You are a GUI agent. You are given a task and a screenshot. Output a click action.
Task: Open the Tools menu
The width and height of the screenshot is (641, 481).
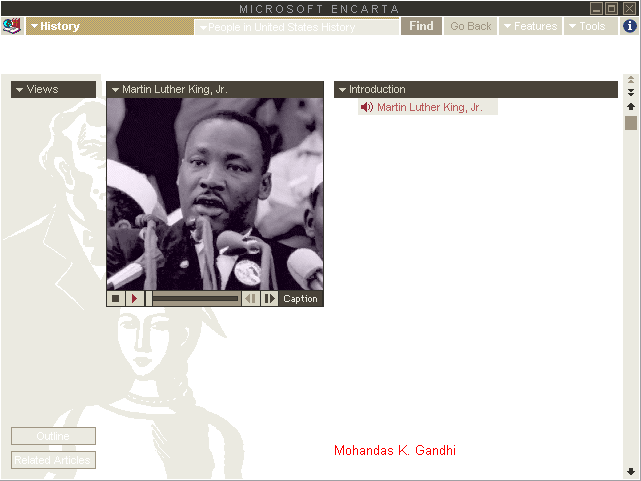(x=590, y=26)
